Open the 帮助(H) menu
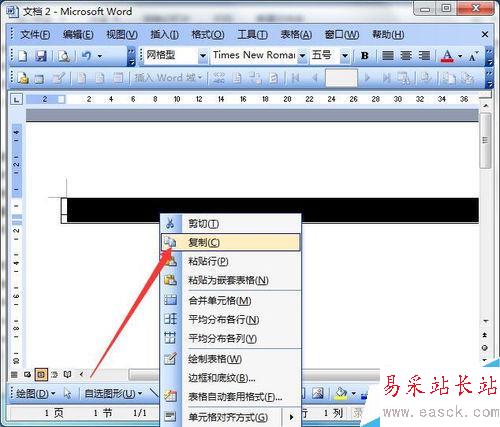Image resolution: width=500 pixels, height=427 pixels. pos(388,35)
